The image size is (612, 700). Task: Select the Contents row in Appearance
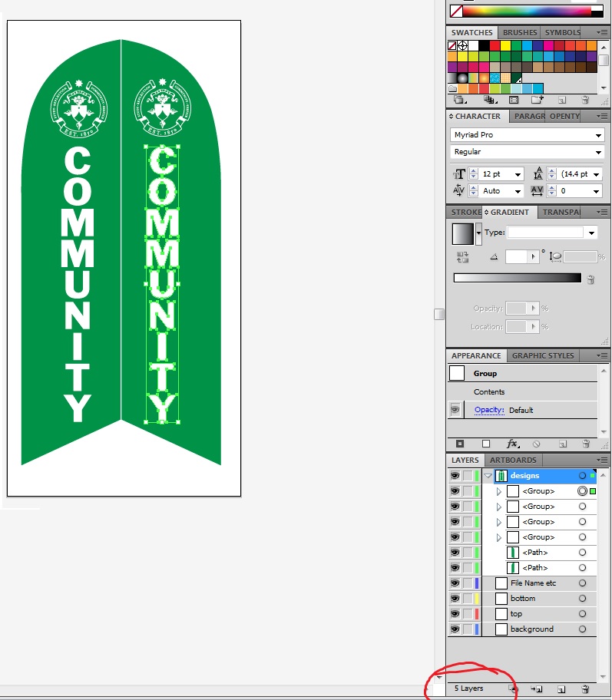(x=522, y=391)
